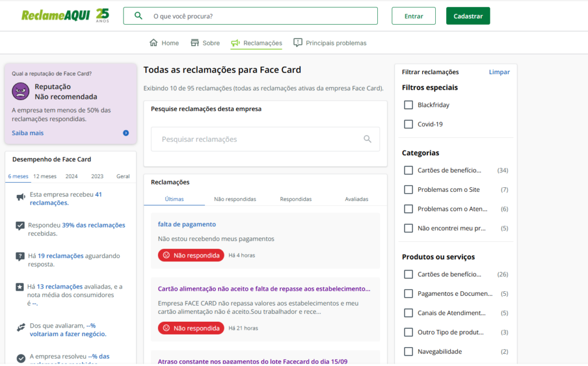The height and width of the screenshot is (366, 588).
Task: Select the 12 meses performance tab
Action: [45, 176]
